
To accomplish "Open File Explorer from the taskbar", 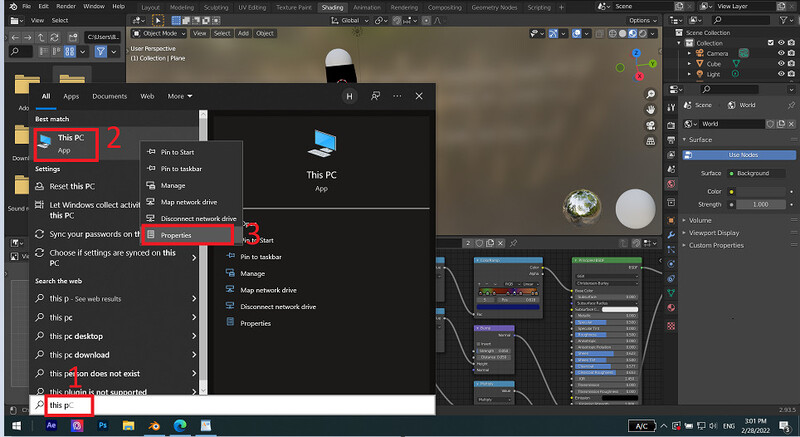I will 128,425.
